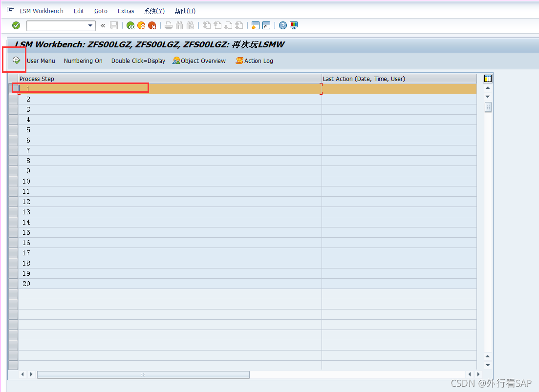Click the Double Click=Display button
Image resolution: width=539 pixels, height=392 pixels.
pyautogui.click(x=138, y=61)
